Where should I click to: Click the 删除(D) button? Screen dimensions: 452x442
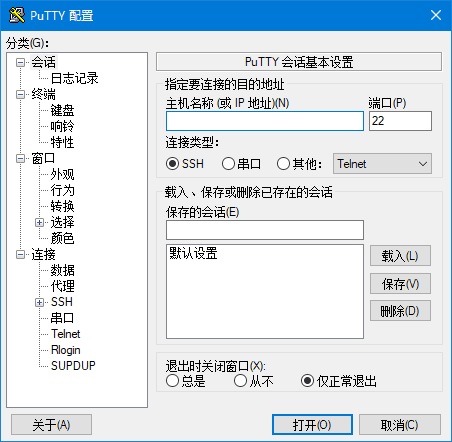(x=400, y=311)
